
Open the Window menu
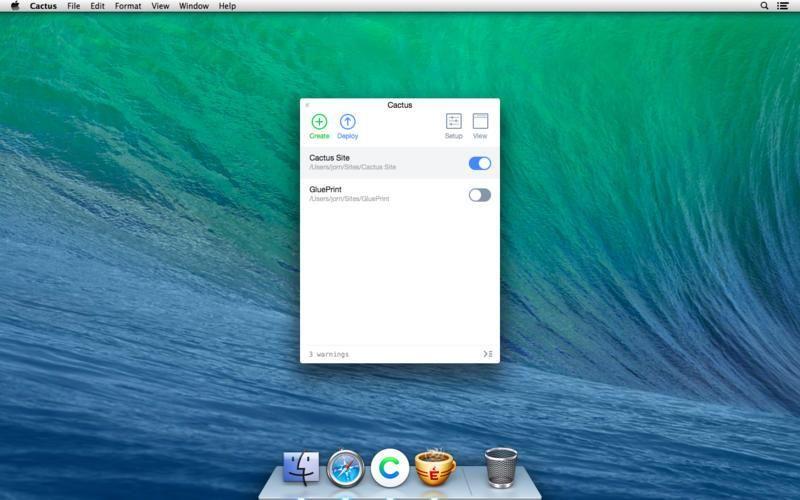click(x=194, y=6)
